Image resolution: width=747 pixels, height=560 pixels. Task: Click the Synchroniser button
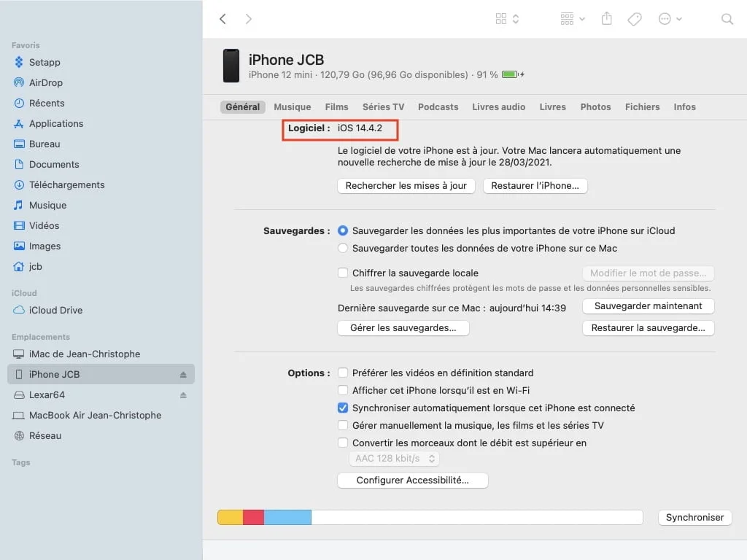click(694, 518)
